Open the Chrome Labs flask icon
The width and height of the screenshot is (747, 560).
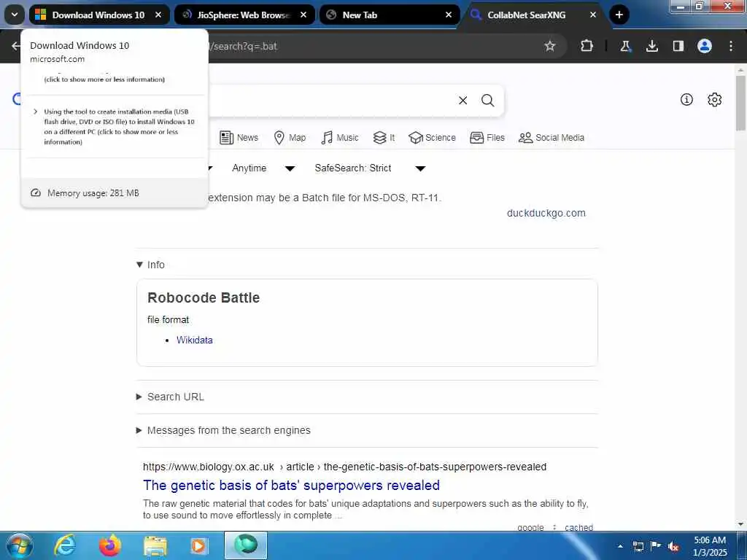point(625,46)
